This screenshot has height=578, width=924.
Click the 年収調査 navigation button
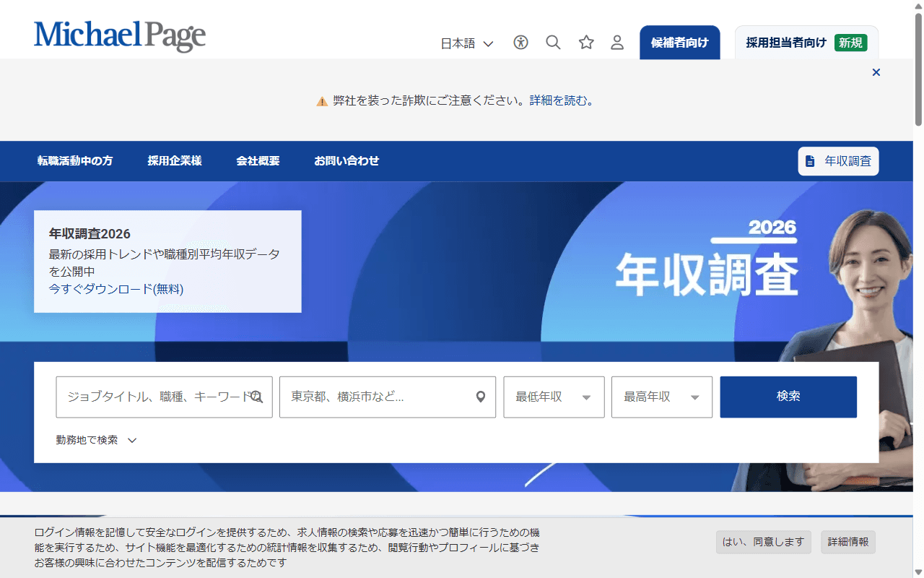[838, 161]
